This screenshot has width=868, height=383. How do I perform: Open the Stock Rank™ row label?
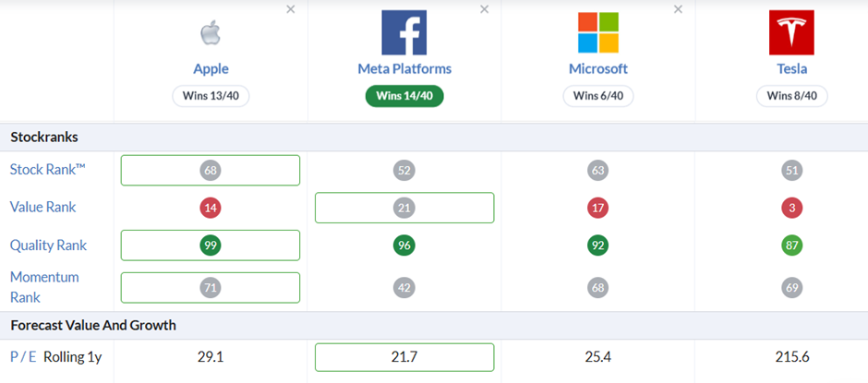click(48, 170)
